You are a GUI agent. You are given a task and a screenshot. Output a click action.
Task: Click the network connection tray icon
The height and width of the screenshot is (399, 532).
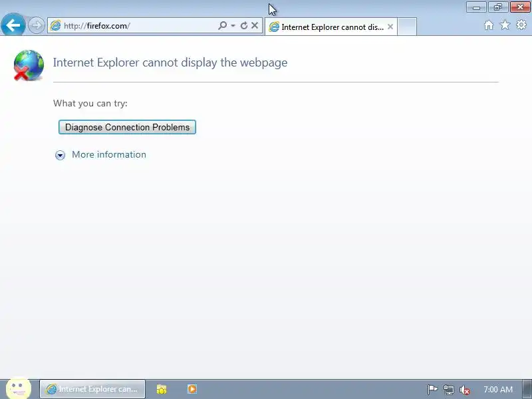pyautogui.click(x=448, y=390)
